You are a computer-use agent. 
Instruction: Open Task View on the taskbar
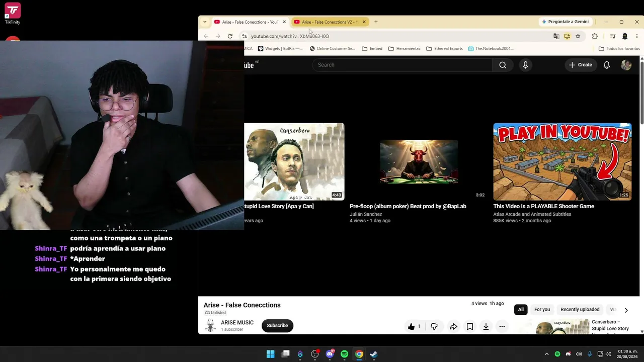point(285,354)
